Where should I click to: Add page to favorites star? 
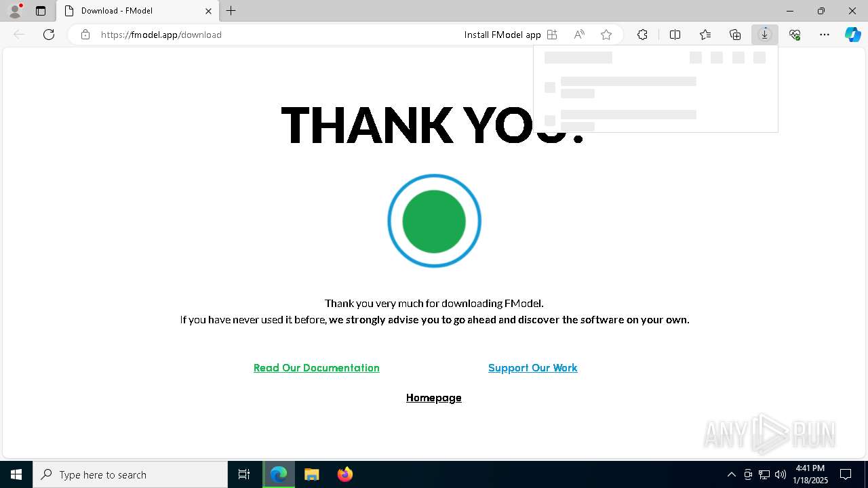(x=606, y=35)
